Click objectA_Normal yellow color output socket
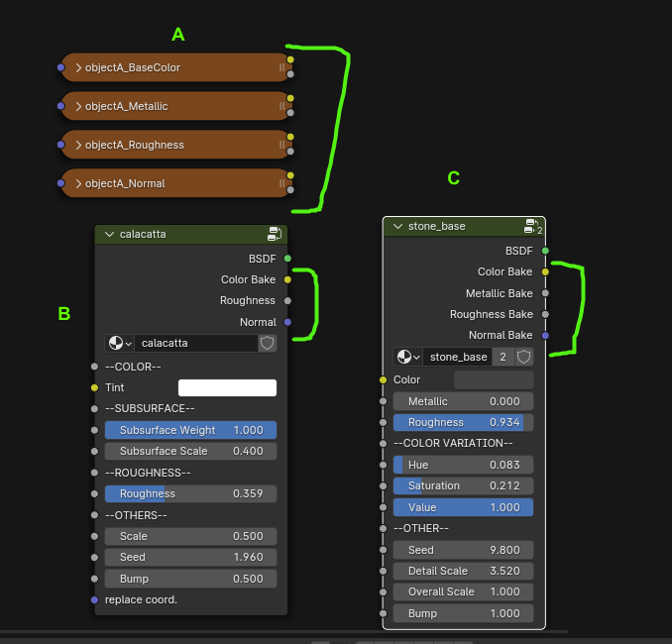The width and height of the screenshot is (672, 644). tap(290, 175)
